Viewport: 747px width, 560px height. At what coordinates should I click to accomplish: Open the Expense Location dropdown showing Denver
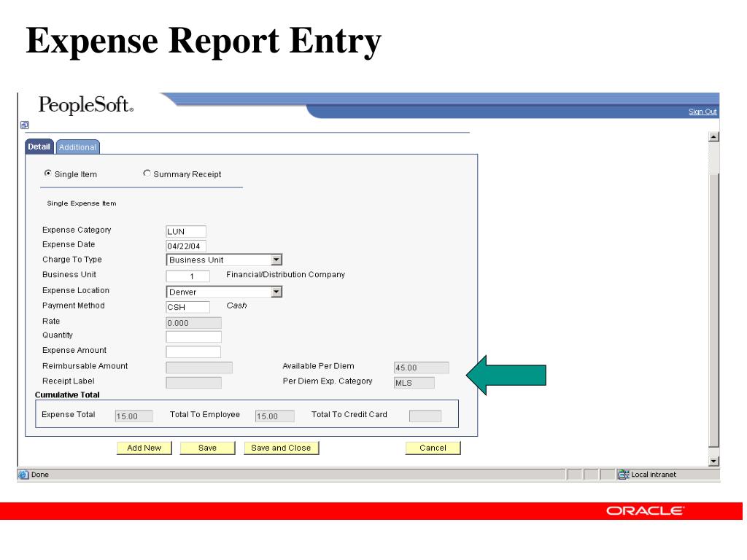coord(276,292)
